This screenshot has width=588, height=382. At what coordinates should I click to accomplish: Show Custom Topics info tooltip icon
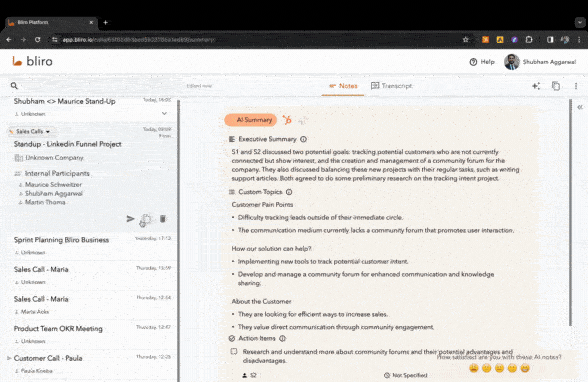(289, 192)
